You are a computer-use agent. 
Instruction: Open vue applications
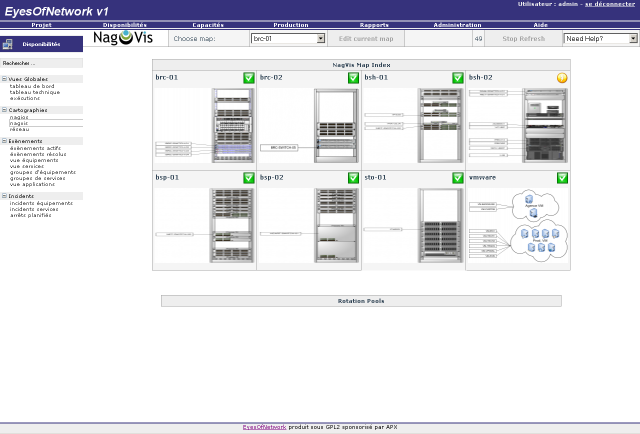(x=32, y=185)
